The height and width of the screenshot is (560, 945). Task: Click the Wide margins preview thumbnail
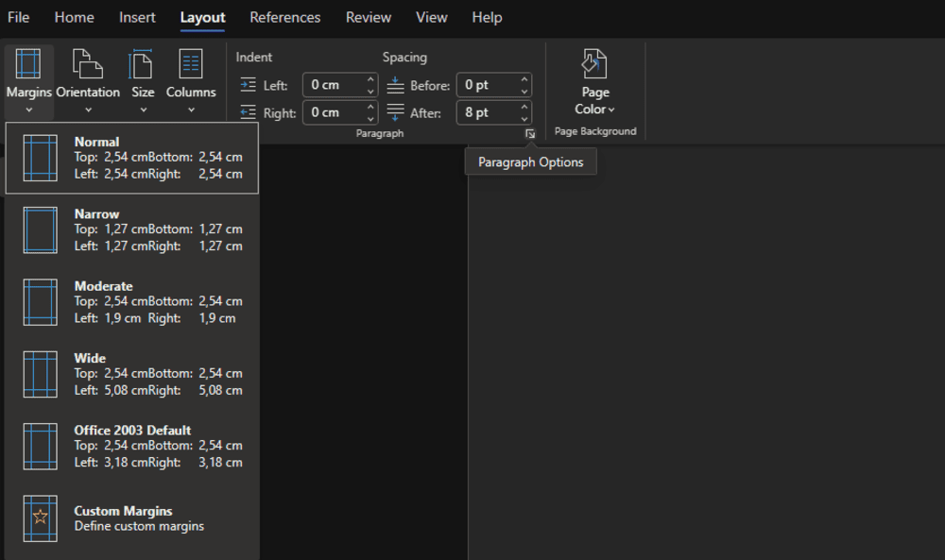click(x=41, y=375)
